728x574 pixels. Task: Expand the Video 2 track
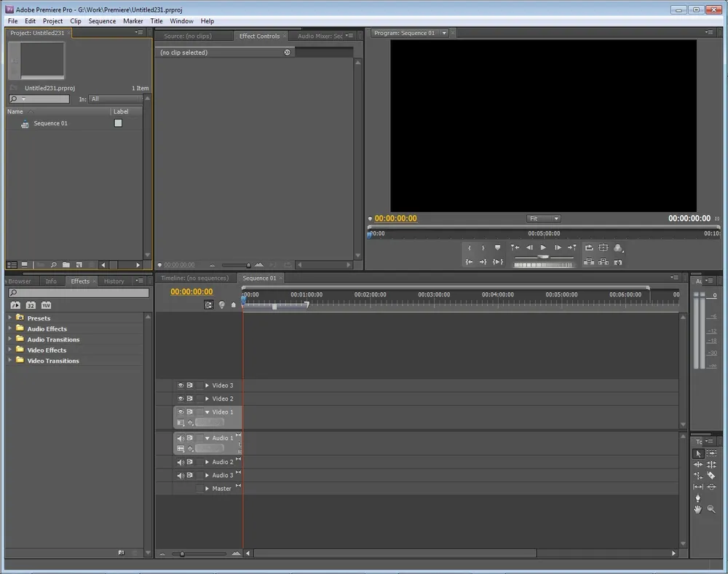207,399
